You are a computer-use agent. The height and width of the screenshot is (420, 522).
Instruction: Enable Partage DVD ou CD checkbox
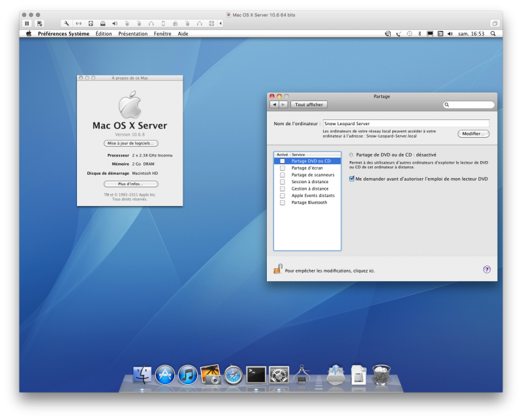(x=283, y=161)
